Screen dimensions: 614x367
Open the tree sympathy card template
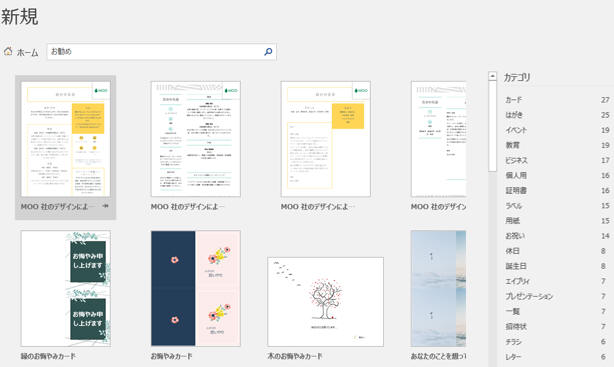325,302
